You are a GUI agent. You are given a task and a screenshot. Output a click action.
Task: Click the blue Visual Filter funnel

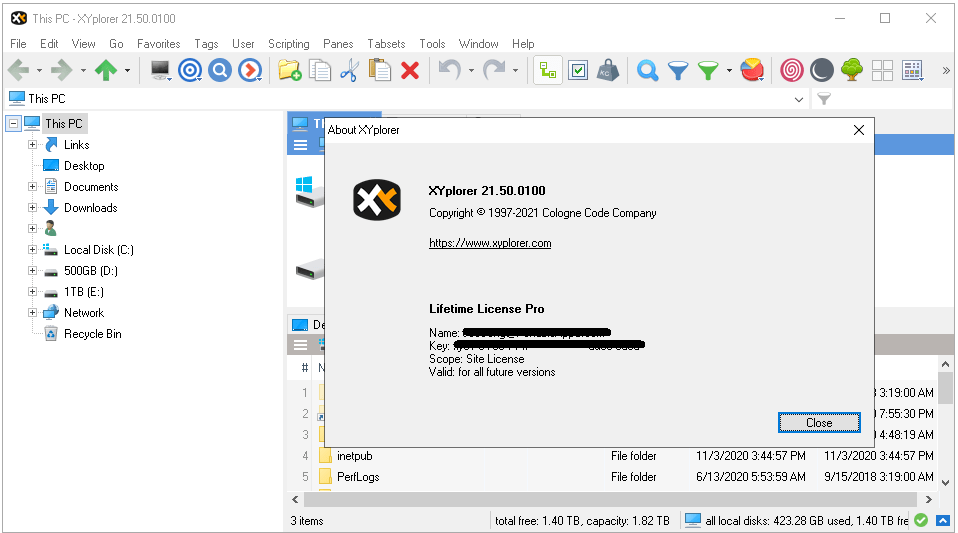(x=678, y=71)
